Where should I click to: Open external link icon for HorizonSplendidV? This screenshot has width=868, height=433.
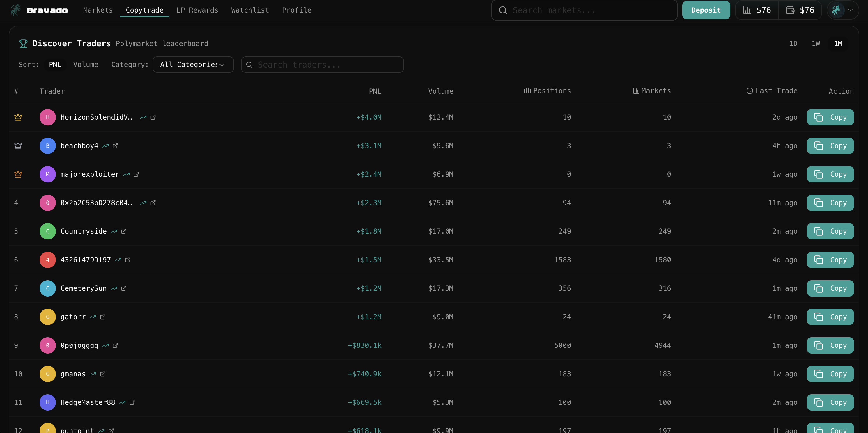[x=153, y=117]
